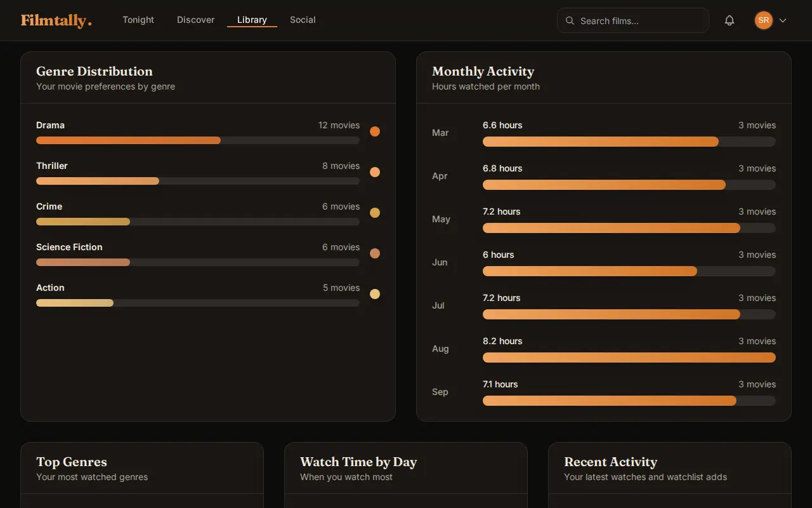Viewport: 812px width, 508px height.
Task: Click the "7.1 hours" September value
Action: [x=500, y=384]
